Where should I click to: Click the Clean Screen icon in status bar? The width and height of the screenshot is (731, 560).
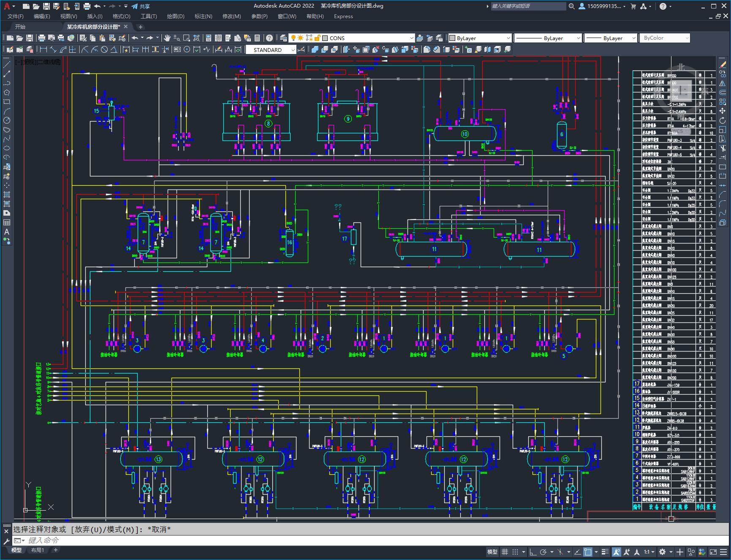click(713, 552)
